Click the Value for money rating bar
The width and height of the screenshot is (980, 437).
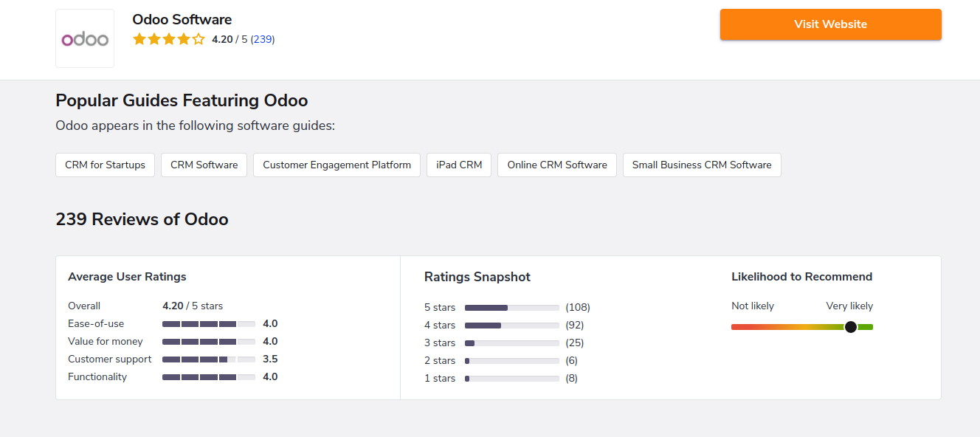[x=209, y=341]
